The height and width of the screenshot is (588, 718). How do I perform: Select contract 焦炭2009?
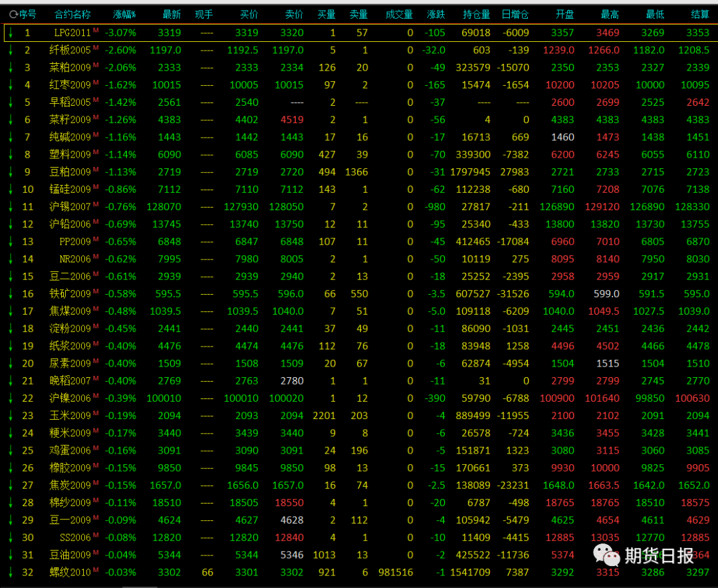(x=70, y=486)
